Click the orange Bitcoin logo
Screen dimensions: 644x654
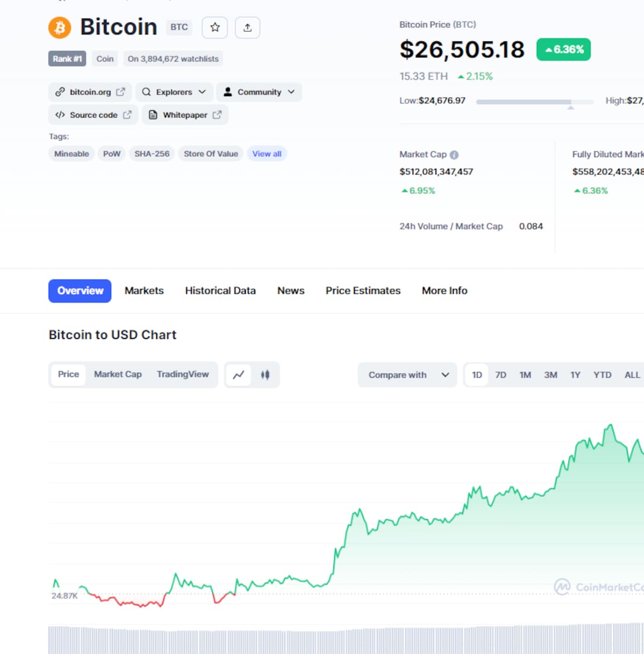pyautogui.click(x=60, y=27)
